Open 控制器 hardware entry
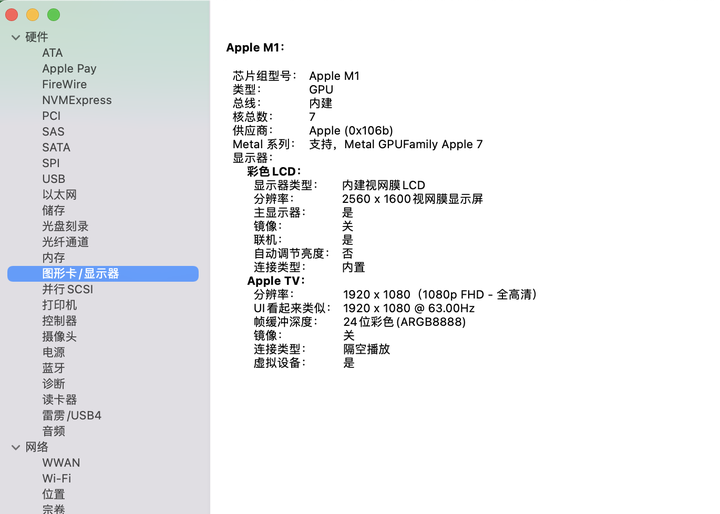The height and width of the screenshot is (514, 720). click(59, 321)
